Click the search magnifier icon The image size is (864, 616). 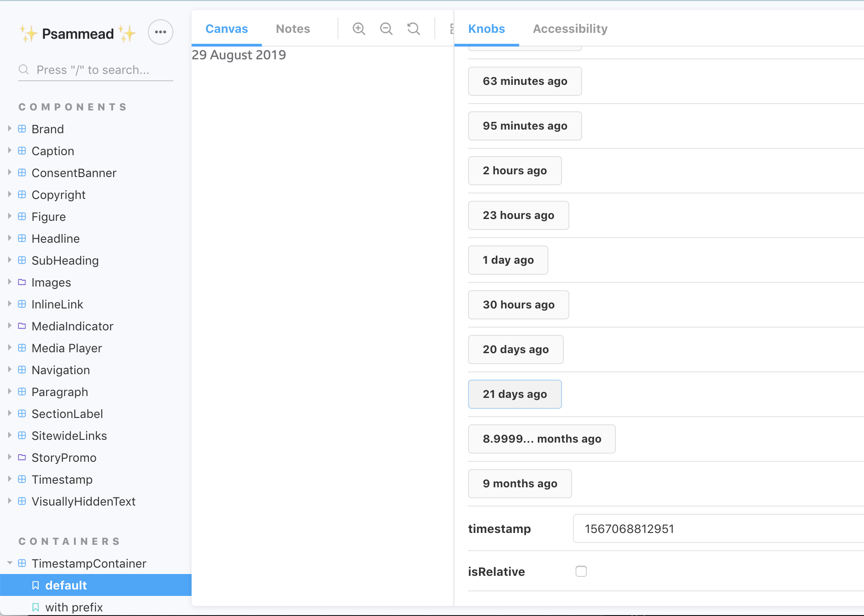tap(24, 70)
